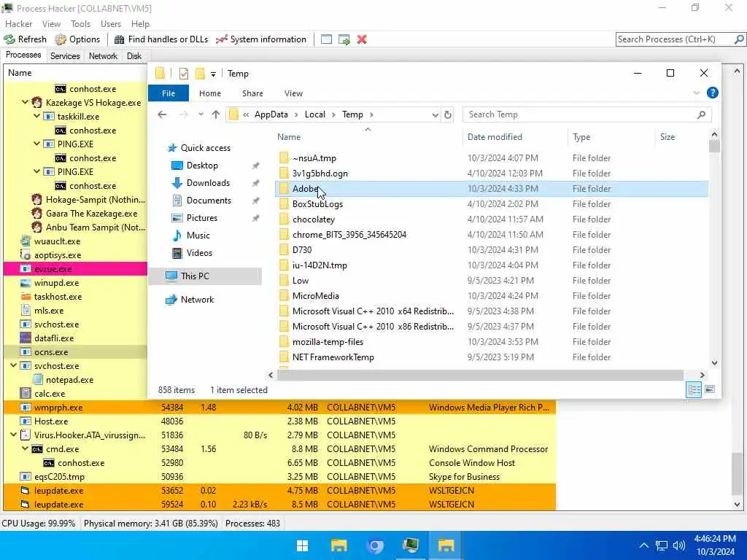The image size is (747, 560).
Task: Open the Help menu
Action: pyautogui.click(x=140, y=24)
